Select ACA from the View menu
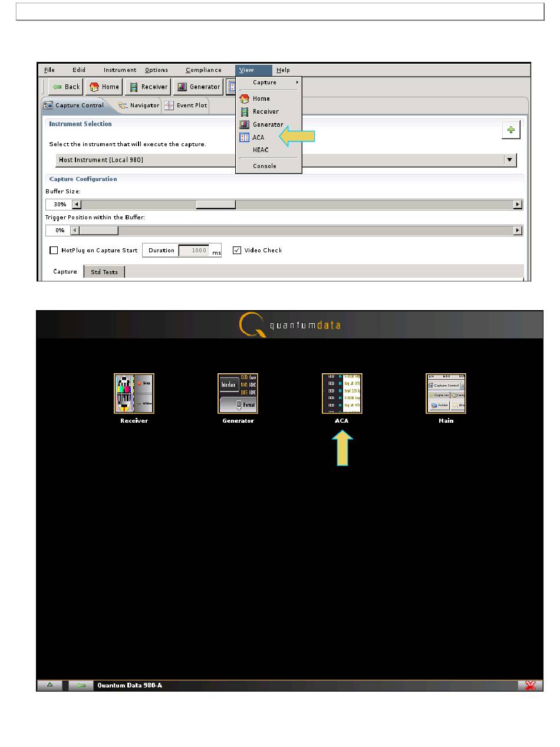 pos(258,137)
